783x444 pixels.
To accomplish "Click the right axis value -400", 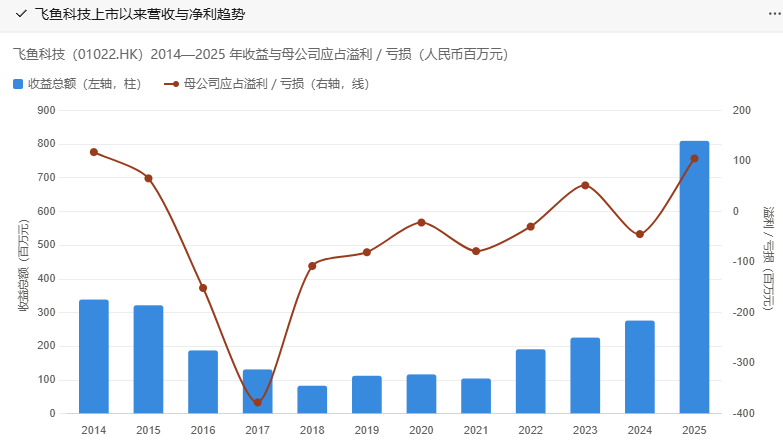I will coord(744,414).
